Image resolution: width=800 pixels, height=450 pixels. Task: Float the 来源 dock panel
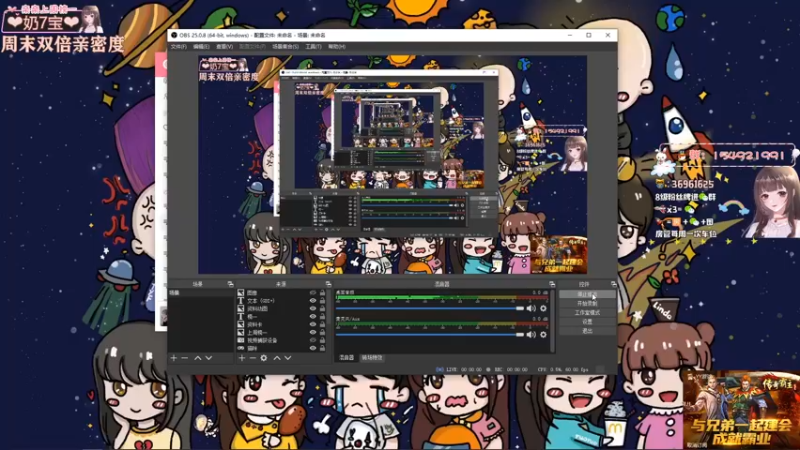tap(328, 284)
